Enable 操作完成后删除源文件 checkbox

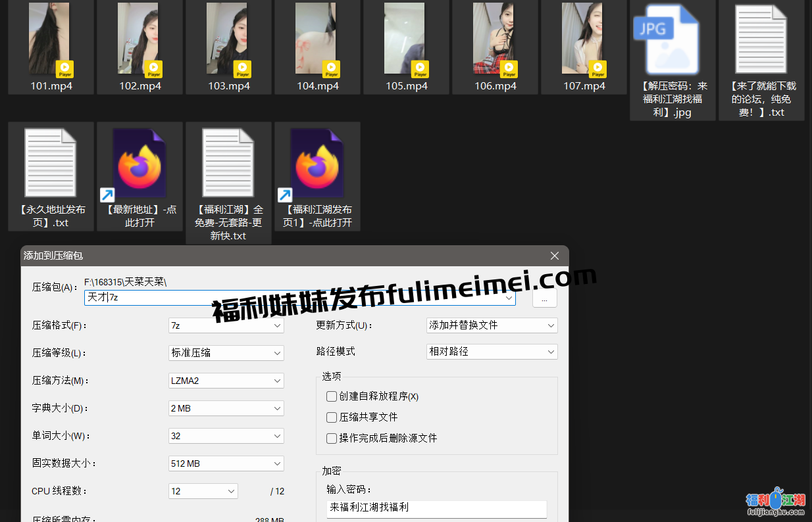pos(332,439)
